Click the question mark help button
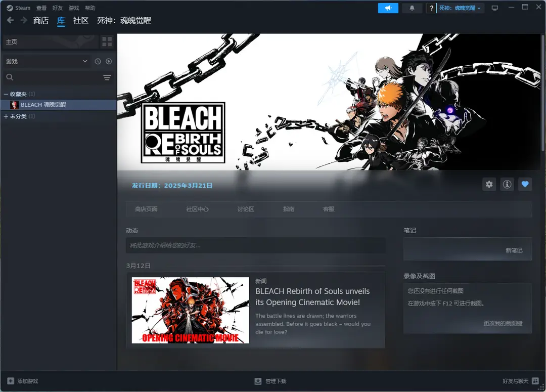546x392 pixels. click(431, 8)
